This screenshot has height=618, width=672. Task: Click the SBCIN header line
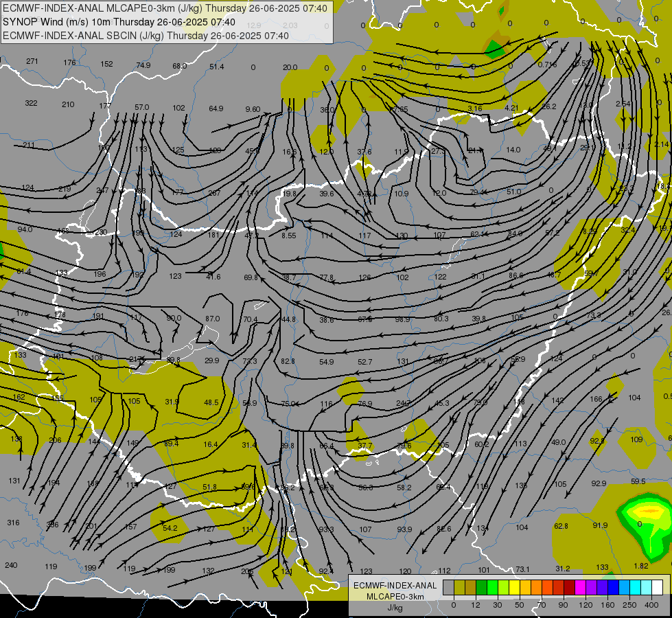pyautogui.click(x=146, y=36)
